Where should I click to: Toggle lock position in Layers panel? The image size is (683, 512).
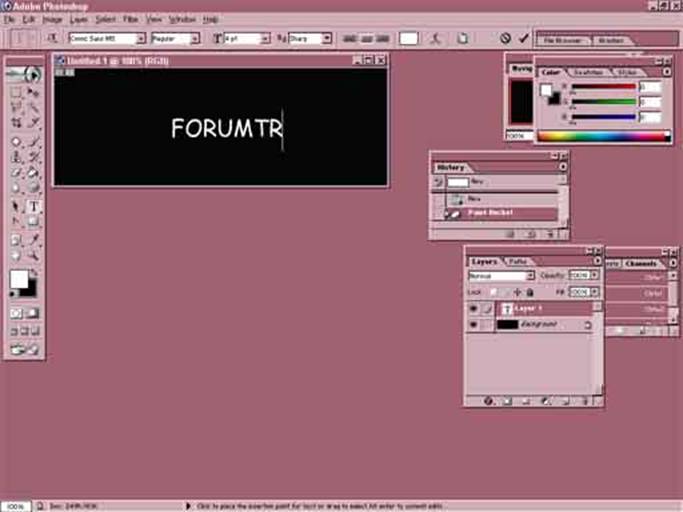[517, 292]
